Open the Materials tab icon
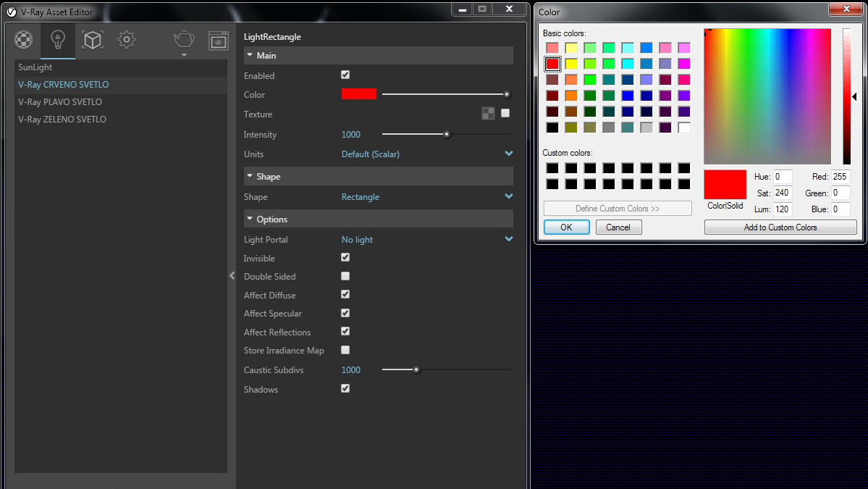The height and width of the screenshot is (489, 868). (x=23, y=39)
